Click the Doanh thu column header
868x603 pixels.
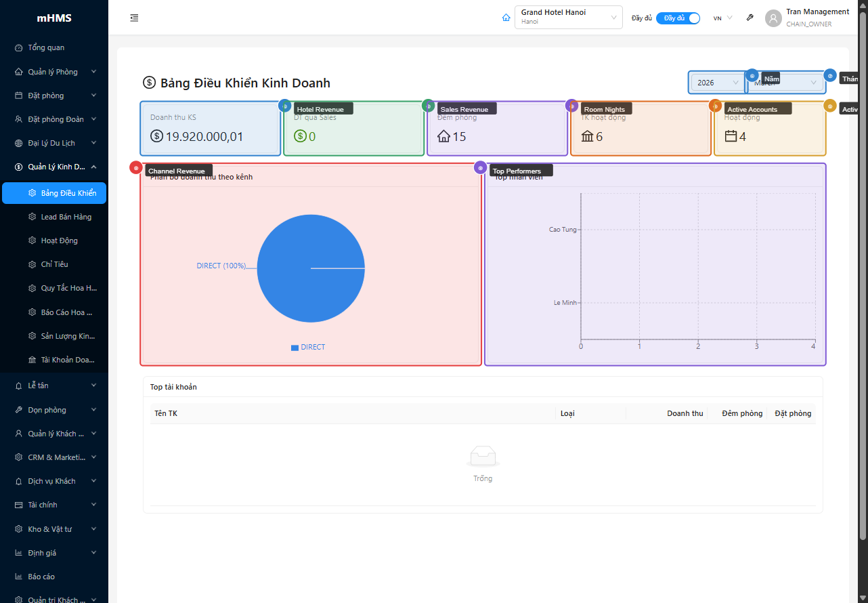[x=685, y=413]
